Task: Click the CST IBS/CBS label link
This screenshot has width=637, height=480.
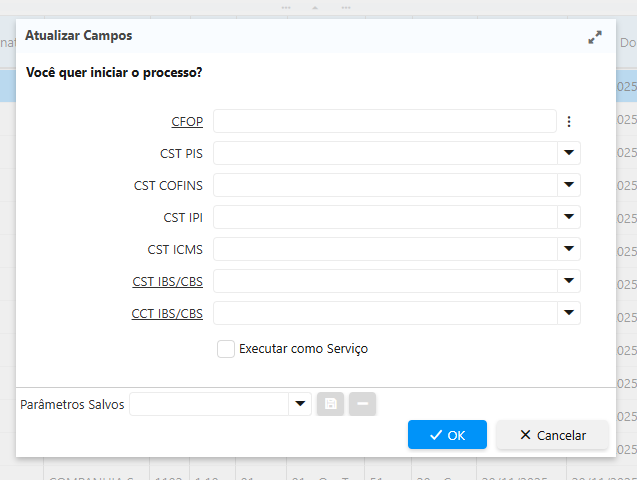Action: (167, 282)
